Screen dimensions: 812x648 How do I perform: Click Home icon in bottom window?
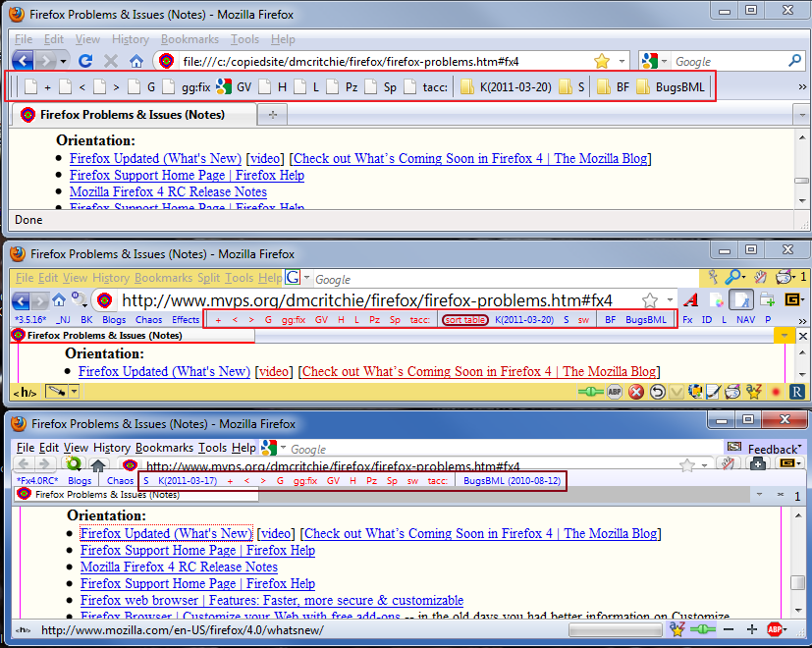click(x=98, y=464)
